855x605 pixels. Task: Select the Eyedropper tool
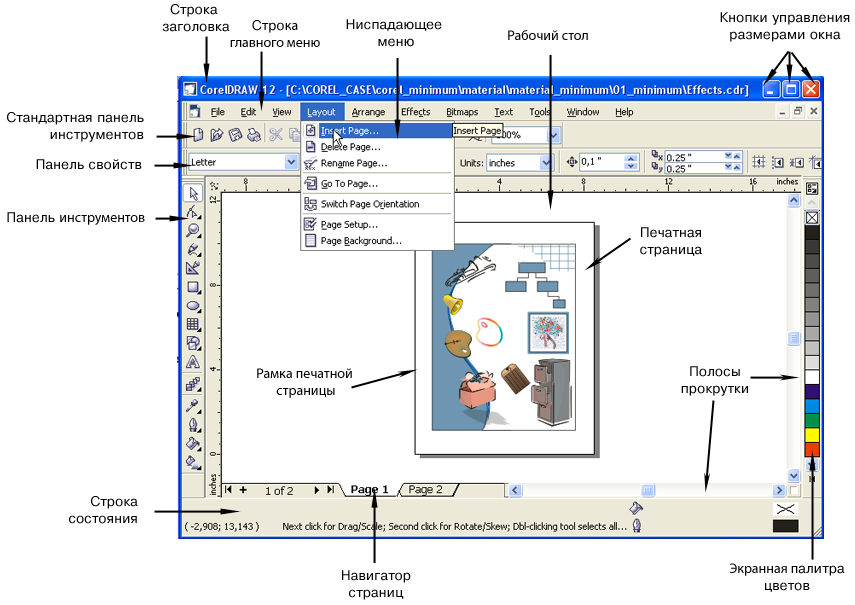[193, 405]
